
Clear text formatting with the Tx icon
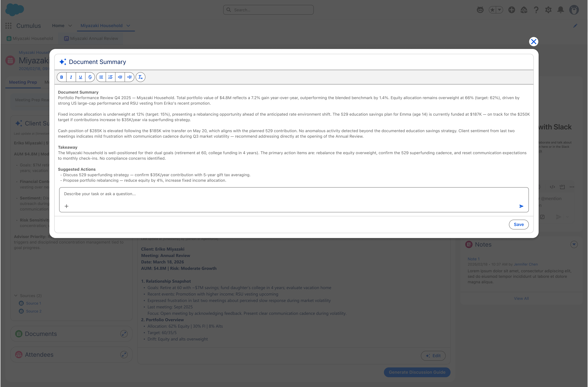(x=141, y=77)
